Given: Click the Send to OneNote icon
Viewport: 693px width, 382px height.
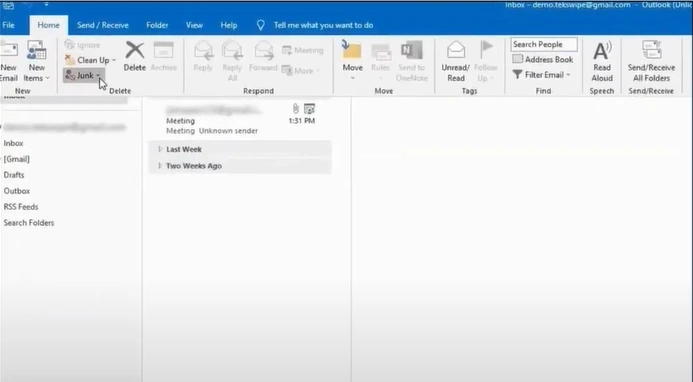Looking at the screenshot, I should pyautogui.click(x=411, y=50).
